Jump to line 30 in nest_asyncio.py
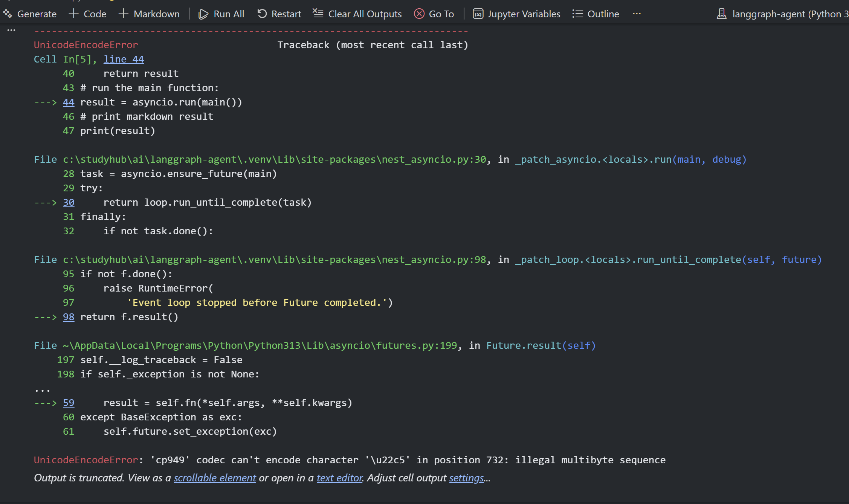The height and width of the screenshot is (504, 849). [69, 202]
